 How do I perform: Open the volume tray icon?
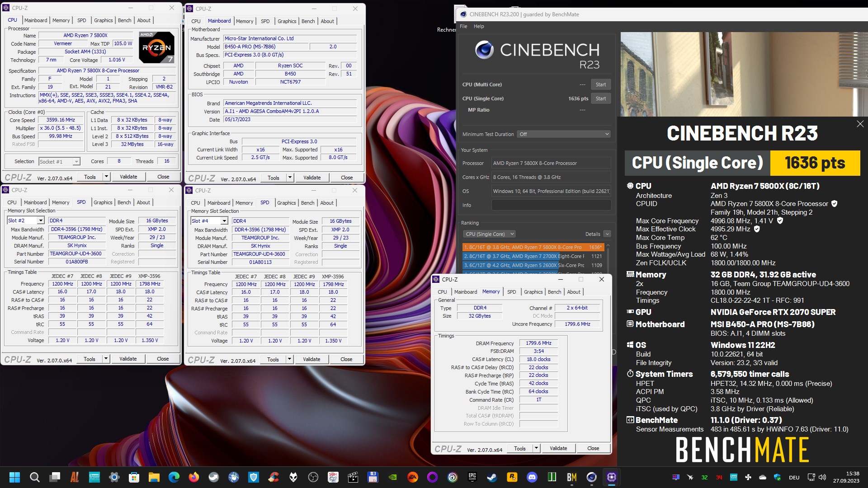[x=822, y=477]
